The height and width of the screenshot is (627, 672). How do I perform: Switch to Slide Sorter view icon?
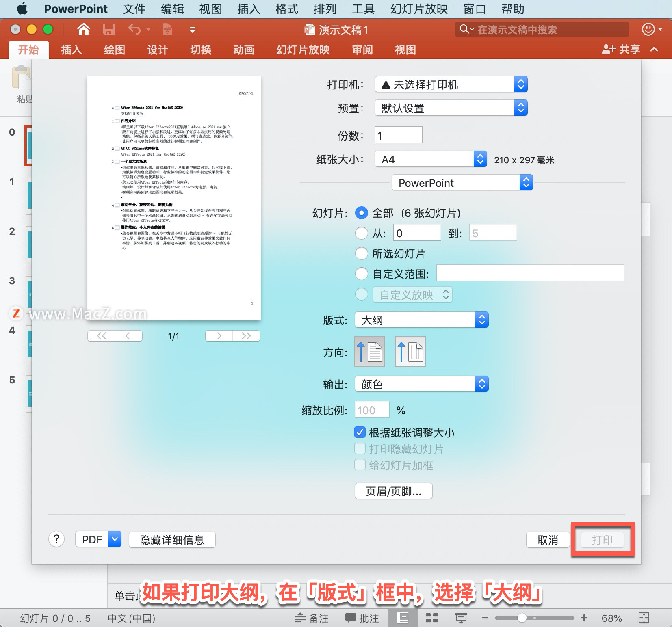[432, 618]
